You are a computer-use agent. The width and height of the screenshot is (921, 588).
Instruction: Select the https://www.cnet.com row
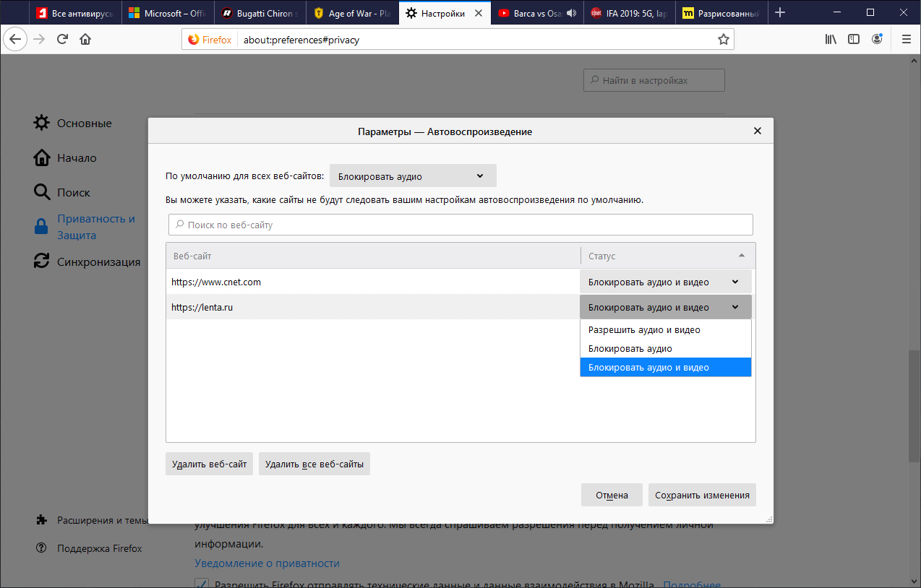(x=373, y=282)
